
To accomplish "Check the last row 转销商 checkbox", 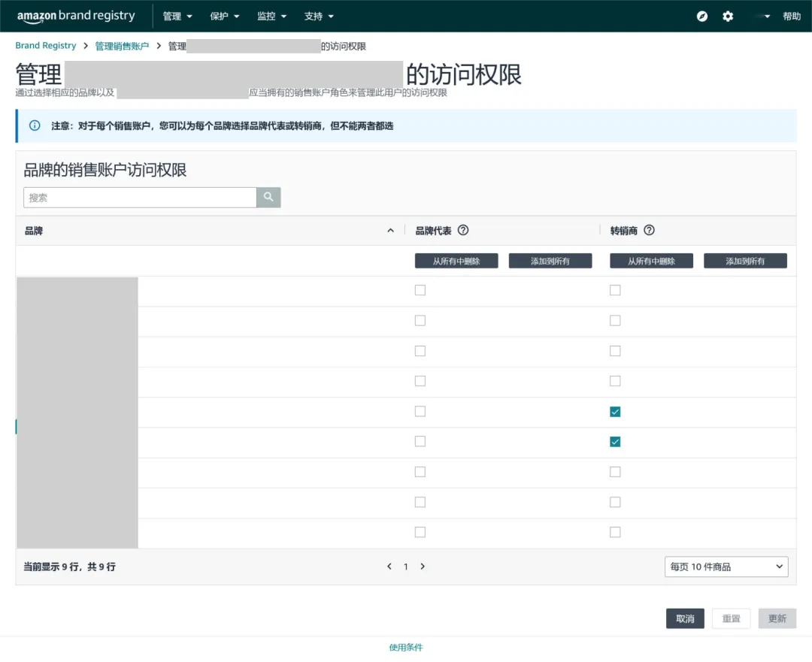I will coord(615,532).
